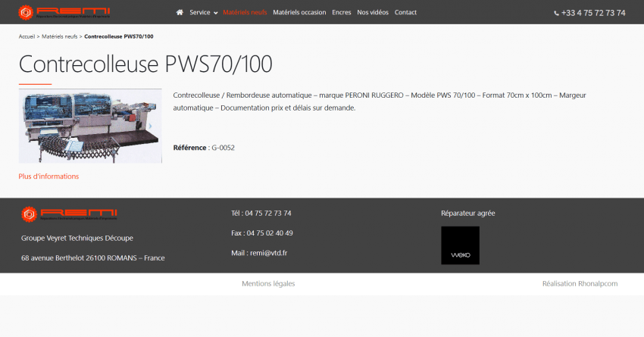This screenshot has height=337, width=644.
Task: Go to the home icon in navigation
Action: click(x=180, y=12)
